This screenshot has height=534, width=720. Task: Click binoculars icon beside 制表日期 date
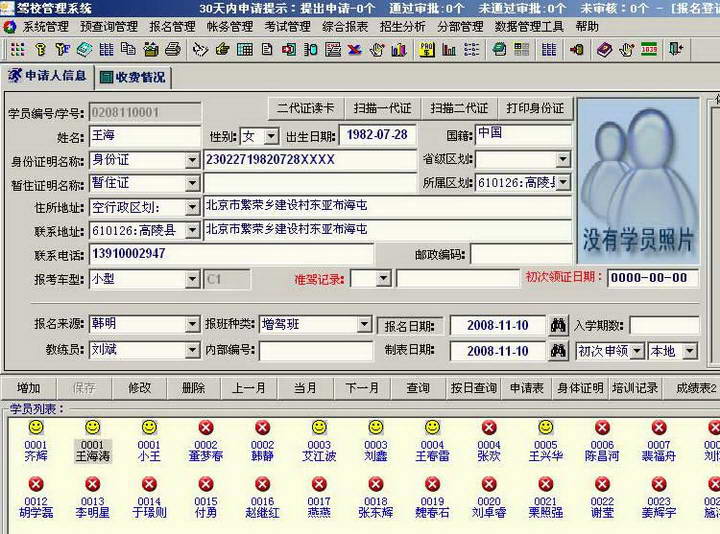pos(558,351)
